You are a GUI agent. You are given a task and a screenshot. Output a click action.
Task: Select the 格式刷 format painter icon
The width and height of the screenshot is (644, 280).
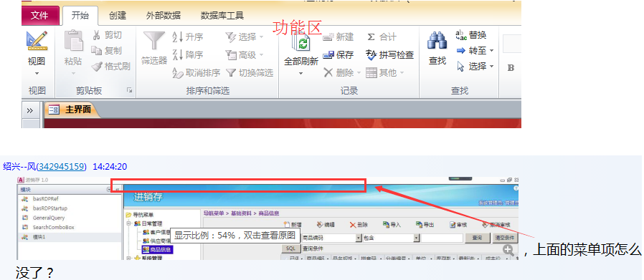97,66
